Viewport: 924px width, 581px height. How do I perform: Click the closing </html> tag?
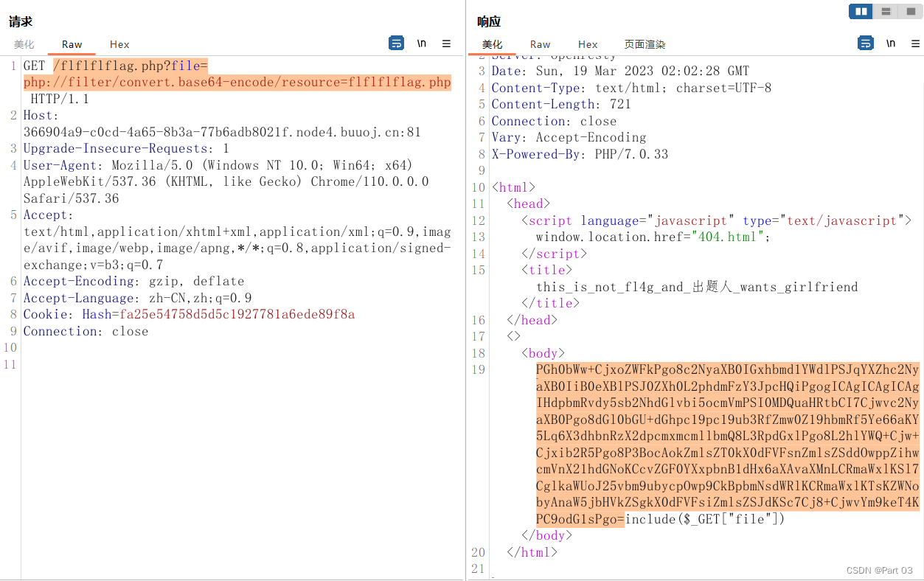pos(532,552)
